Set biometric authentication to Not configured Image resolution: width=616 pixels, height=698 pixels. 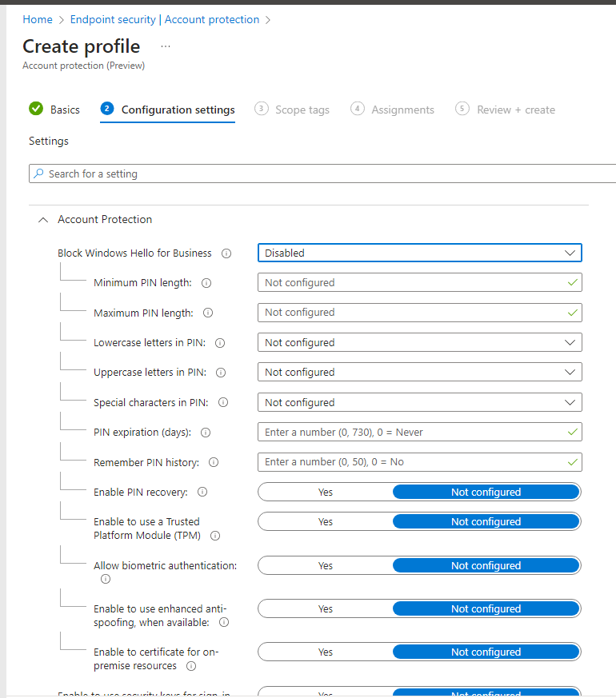click(x=486, y=565)
